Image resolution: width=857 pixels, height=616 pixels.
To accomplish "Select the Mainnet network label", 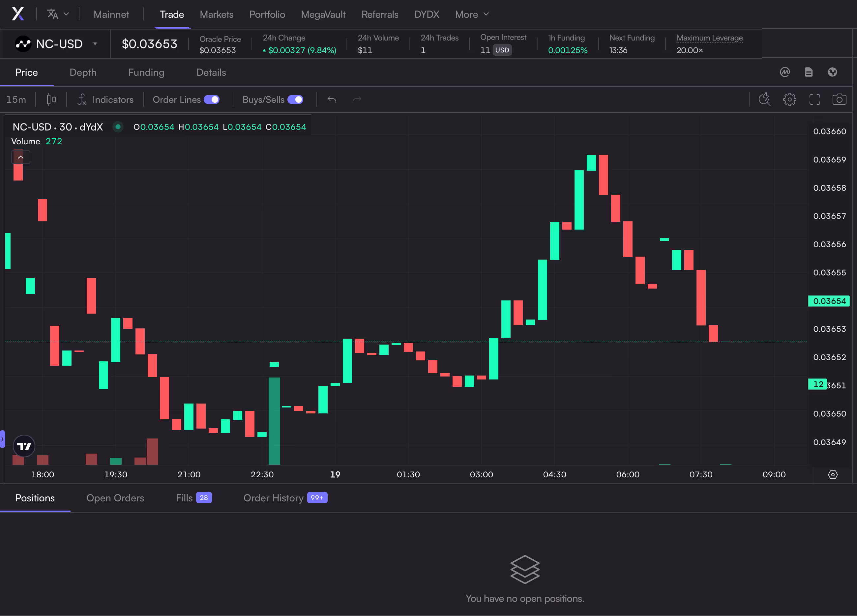I will [x=111, y=14].
